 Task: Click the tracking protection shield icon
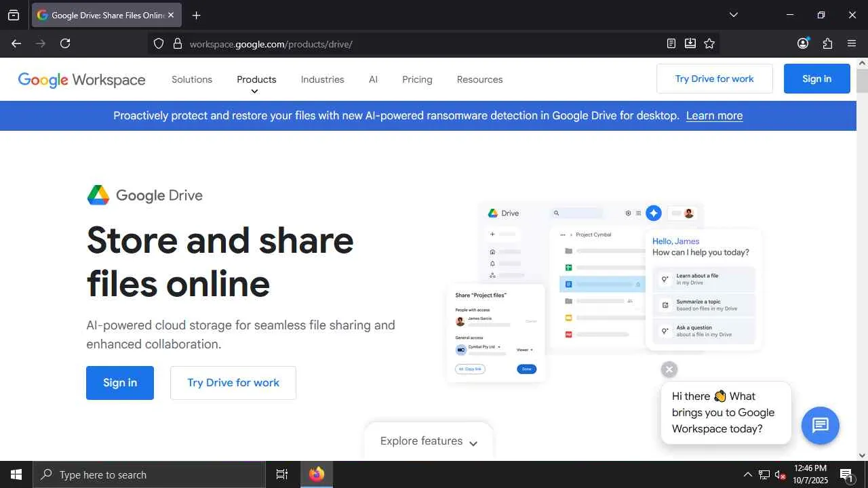[159, 43]
